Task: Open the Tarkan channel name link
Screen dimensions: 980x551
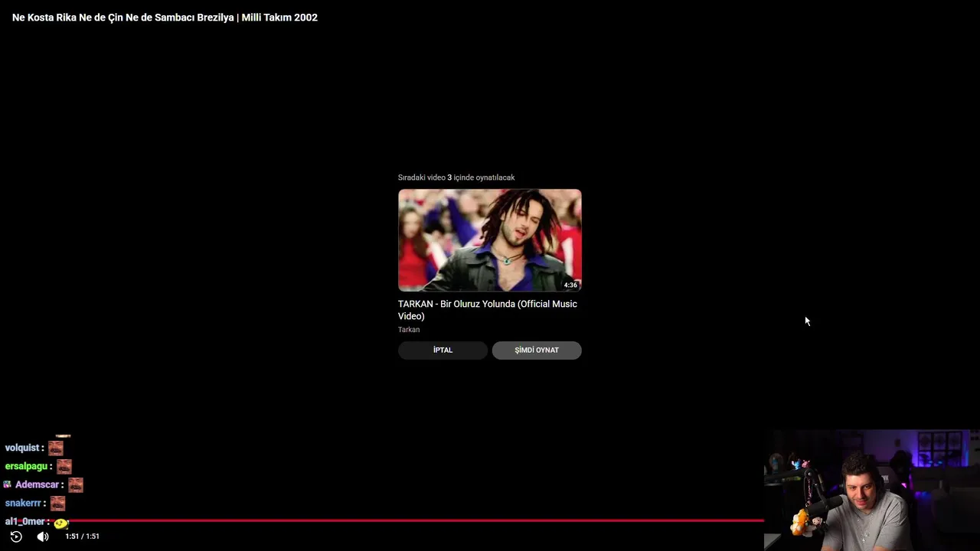Action: coord(409,330)
